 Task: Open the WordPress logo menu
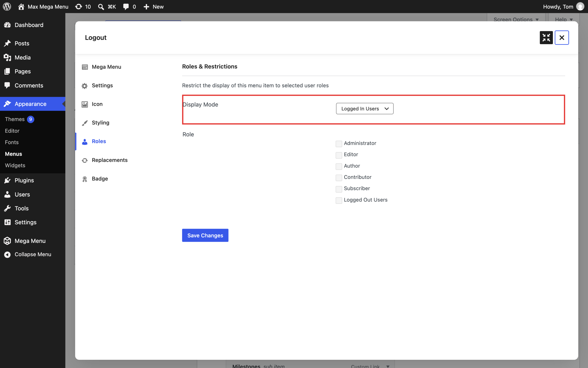(x=7, y=7)
